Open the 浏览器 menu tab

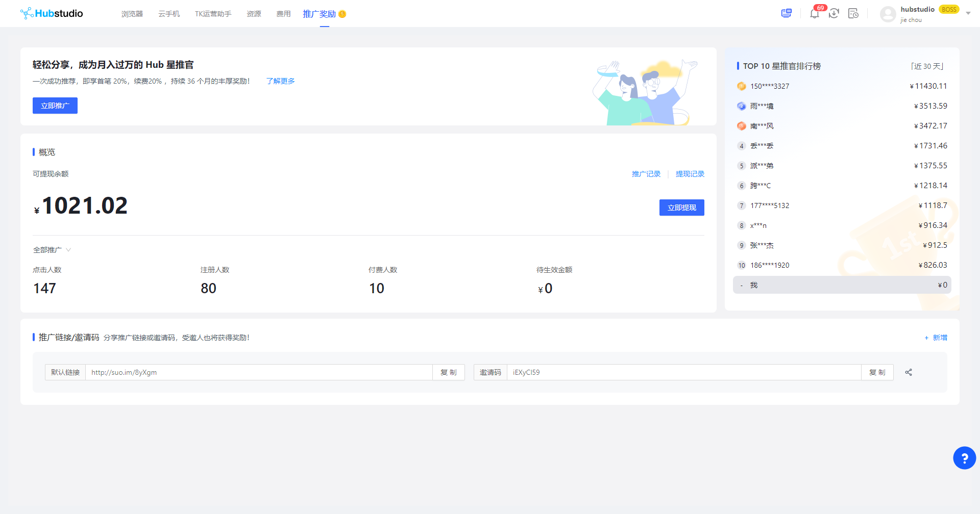click(132, 14)
